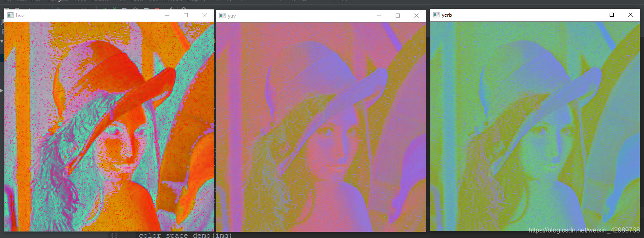Close the yuv window

click(x=417, y=16)
